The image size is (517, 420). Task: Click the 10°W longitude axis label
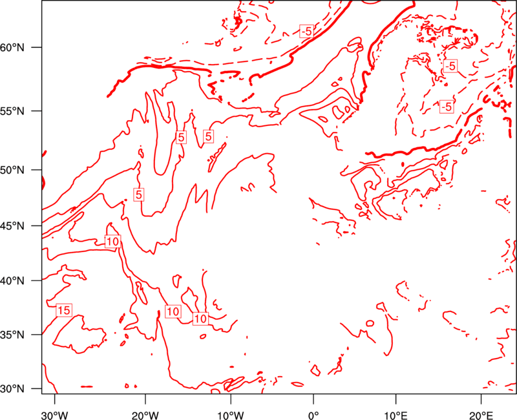[231, 415]
